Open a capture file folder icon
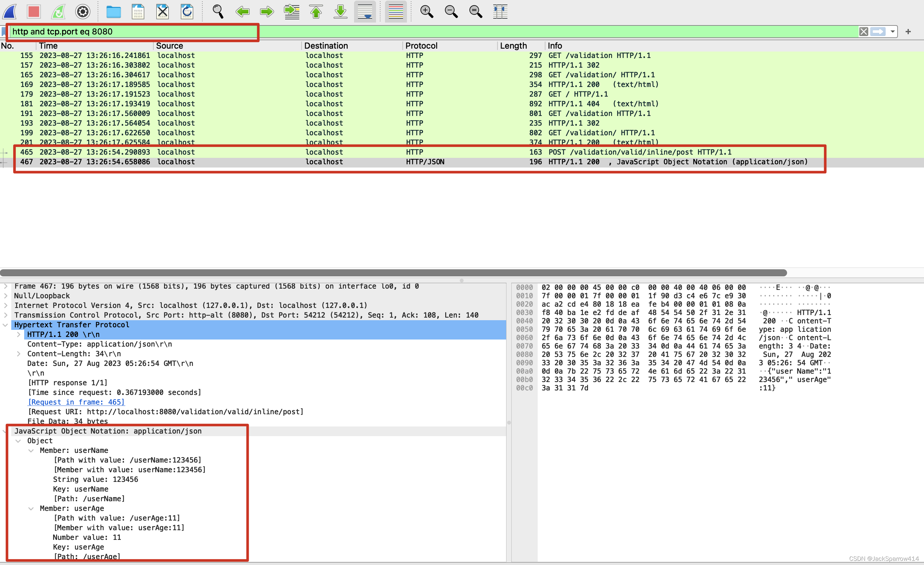The width and height of the screenshot is (924, 565). 113,12
